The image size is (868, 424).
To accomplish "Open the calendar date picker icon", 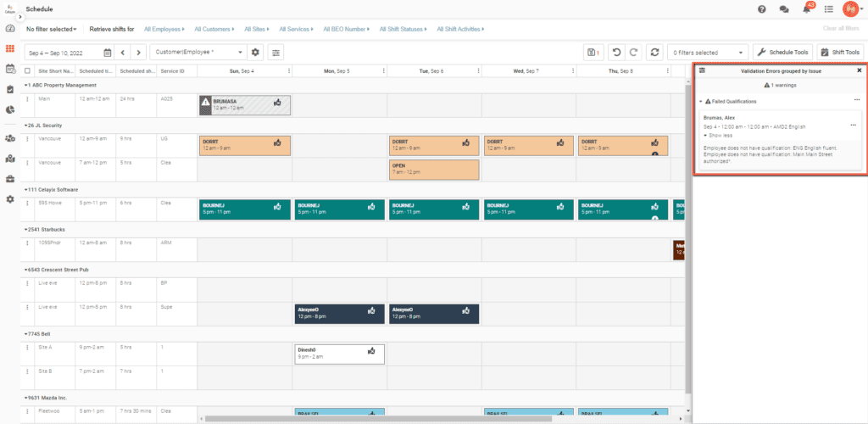I will pyautogui.click(x=107, y=53).
